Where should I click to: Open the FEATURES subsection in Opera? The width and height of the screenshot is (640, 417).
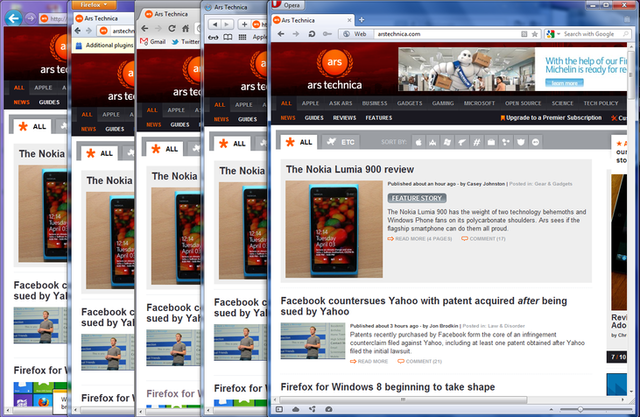379,118
